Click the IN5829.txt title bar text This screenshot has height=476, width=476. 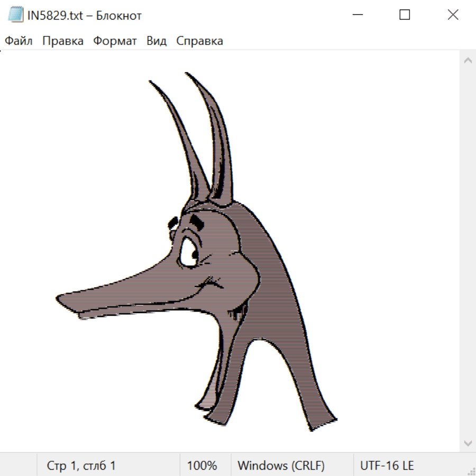[x=84, y=15]
